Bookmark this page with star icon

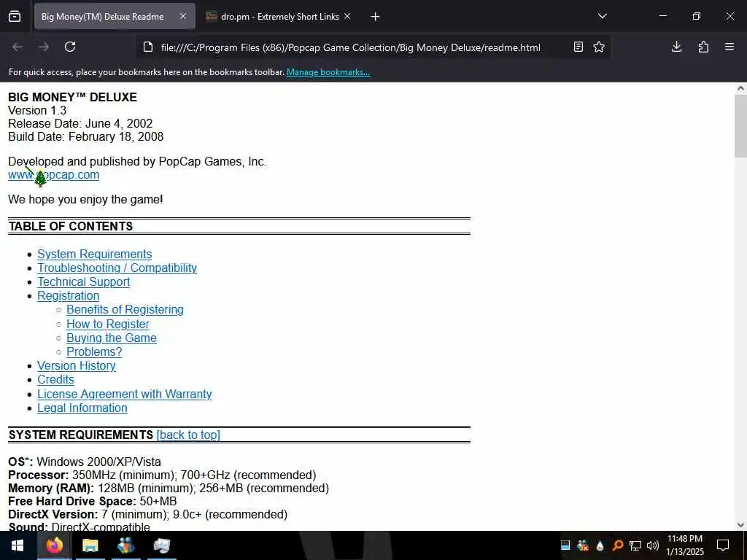pyautogui.click(x=599, y=47)
